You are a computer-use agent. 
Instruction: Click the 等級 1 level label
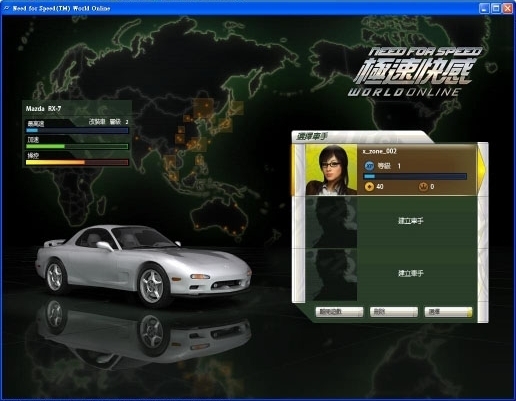pos(389,166)
